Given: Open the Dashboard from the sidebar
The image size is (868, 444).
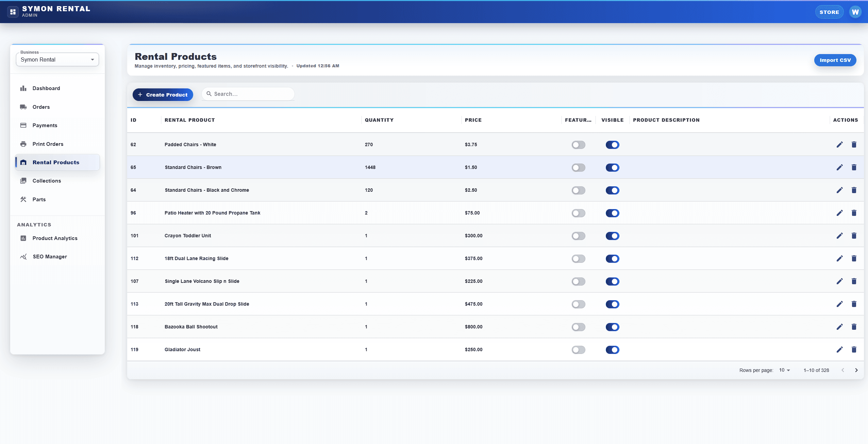Looking at the screenshot, I should 46,88.
